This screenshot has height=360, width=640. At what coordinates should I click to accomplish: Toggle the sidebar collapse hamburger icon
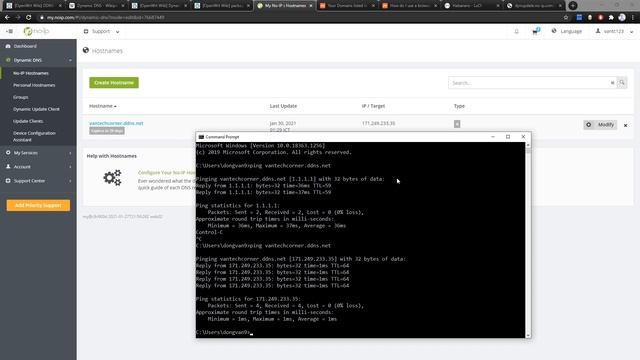tap(9, 31)
